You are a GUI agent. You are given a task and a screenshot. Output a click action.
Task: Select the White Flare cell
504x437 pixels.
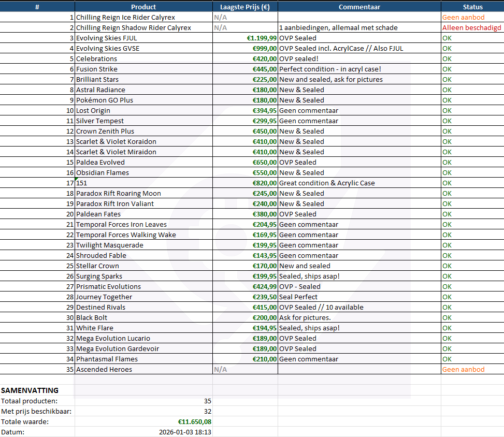coord(143,328)
